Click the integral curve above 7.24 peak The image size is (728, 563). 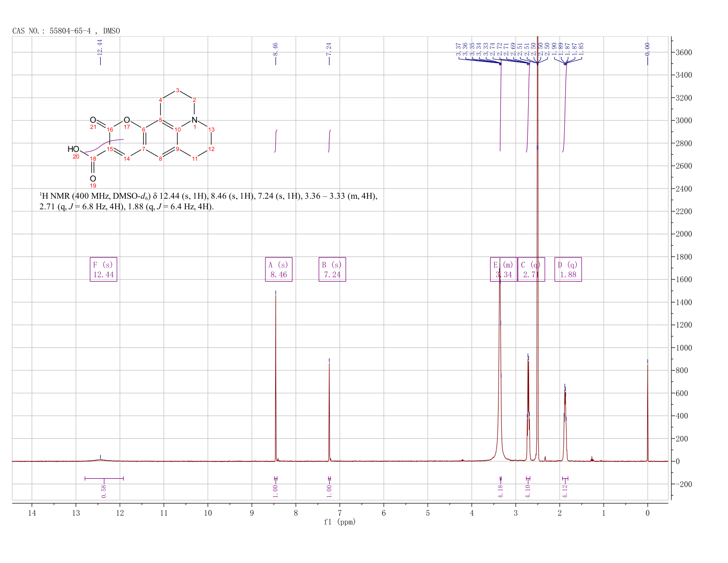click(x=329, y=141)
